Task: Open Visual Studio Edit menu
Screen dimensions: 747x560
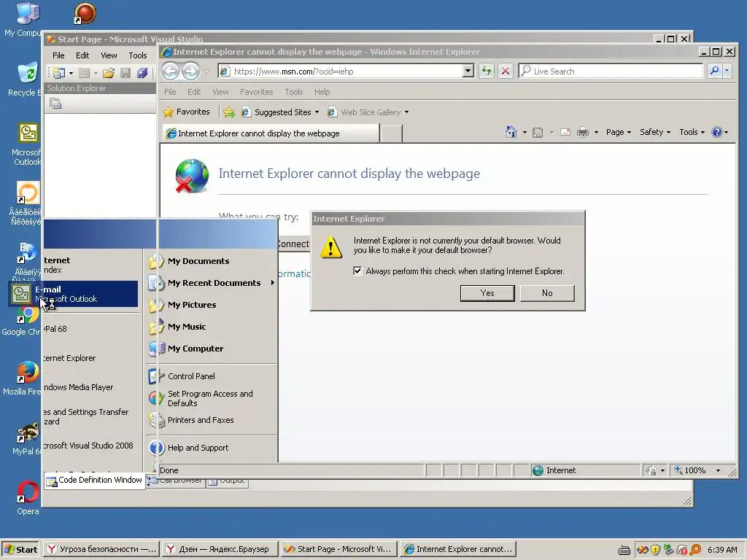Action: (82, 55)
